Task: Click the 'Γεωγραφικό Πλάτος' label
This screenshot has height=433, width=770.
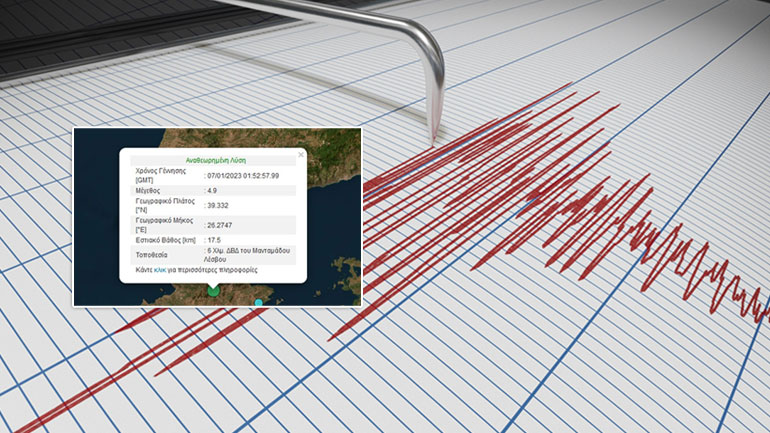Action: [x=164, y=203]
